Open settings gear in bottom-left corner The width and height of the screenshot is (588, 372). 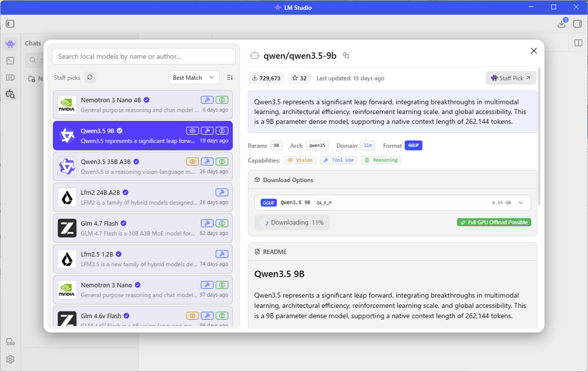pyautogui.click(x=10, y=359)
